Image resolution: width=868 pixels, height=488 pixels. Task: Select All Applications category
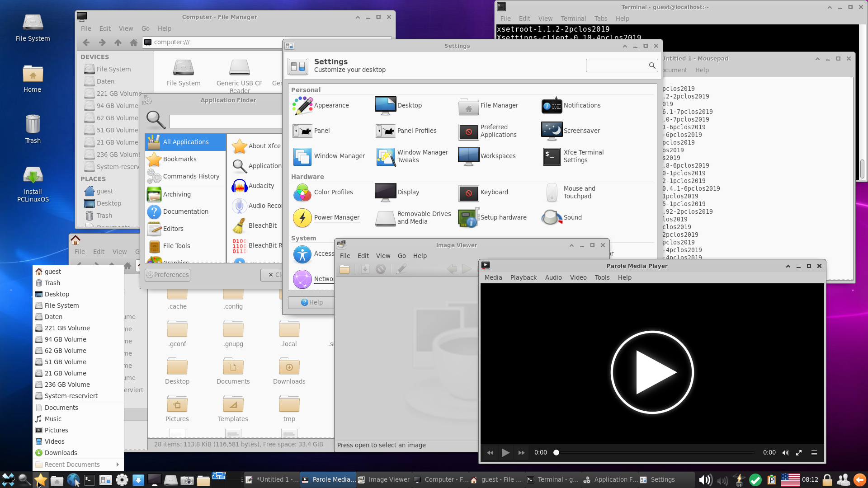tap(185, 142)
